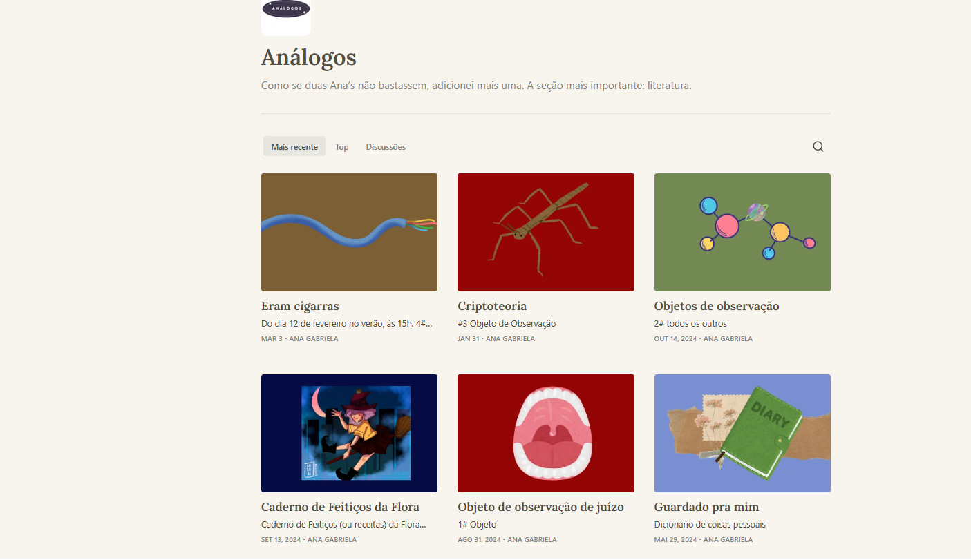
Task: Click Objeto de observação de juízo title
Action: [x=540, y=507]
